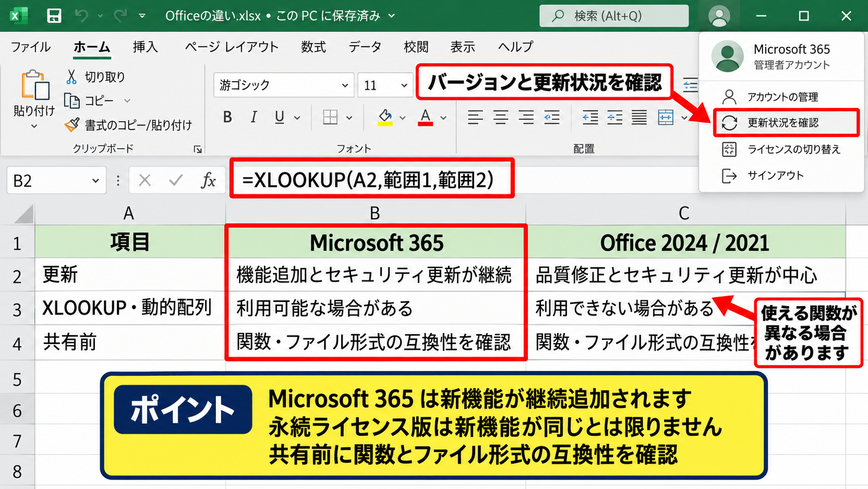Screen dimensions: 868x489
Task: Switch to the 挿入 tab
Action: tap(145, 47)
